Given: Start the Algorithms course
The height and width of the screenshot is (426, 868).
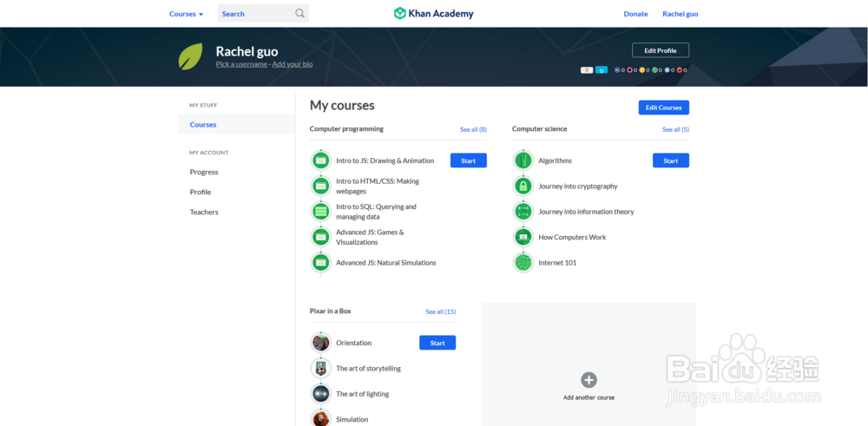Looking at the screenshot, I should click(x=671, y=161).
